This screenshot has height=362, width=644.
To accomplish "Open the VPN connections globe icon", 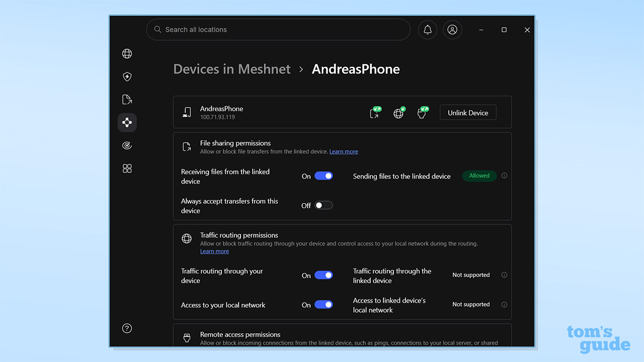I will [x=127, y=53].
